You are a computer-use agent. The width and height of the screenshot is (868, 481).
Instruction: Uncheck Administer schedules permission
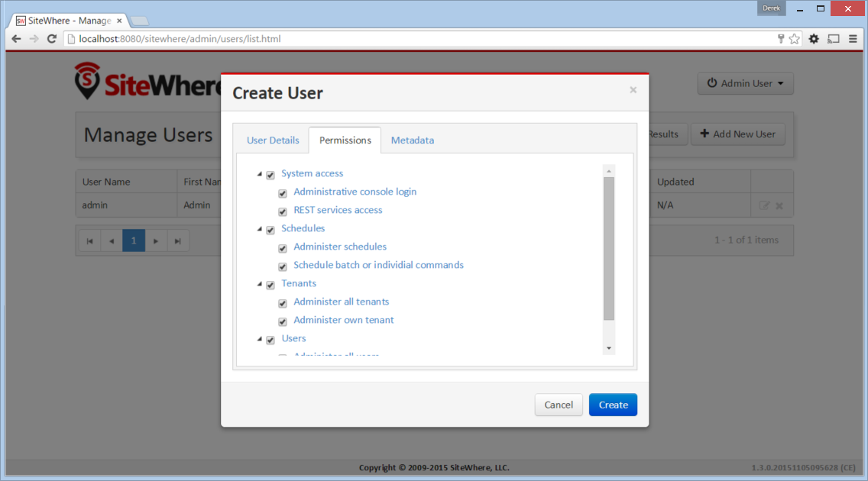coord(283,247)
